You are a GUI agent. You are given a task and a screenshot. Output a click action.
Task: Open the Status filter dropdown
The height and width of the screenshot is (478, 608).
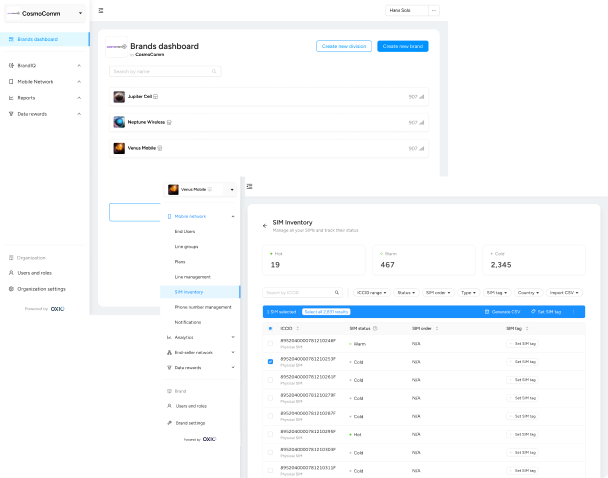(x=406, y=293)
